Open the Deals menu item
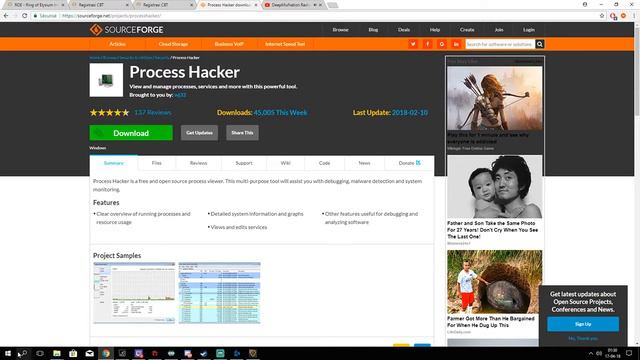 (404, 30)
